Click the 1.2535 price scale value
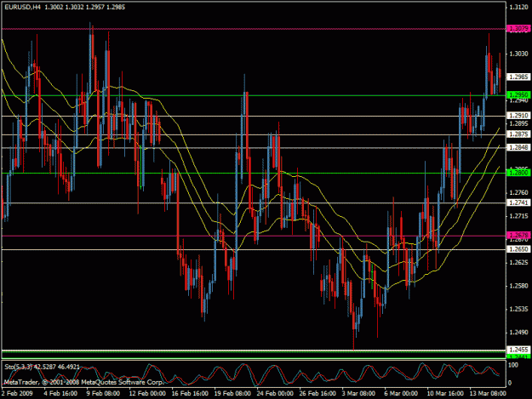 tap(518, 309)
